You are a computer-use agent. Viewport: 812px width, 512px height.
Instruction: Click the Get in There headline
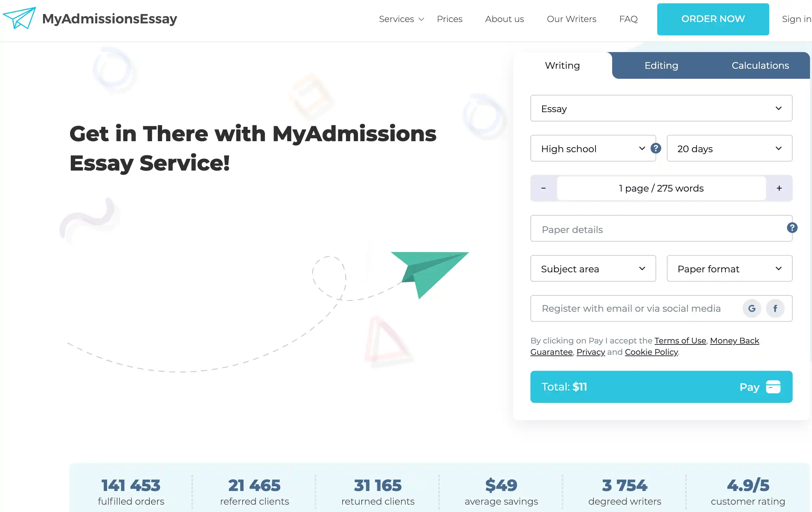253,148
